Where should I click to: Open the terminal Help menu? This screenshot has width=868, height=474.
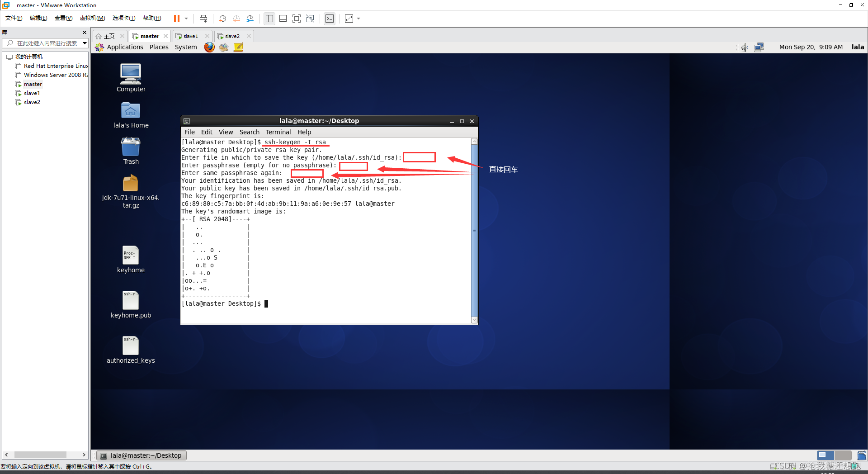coord(304,132)
